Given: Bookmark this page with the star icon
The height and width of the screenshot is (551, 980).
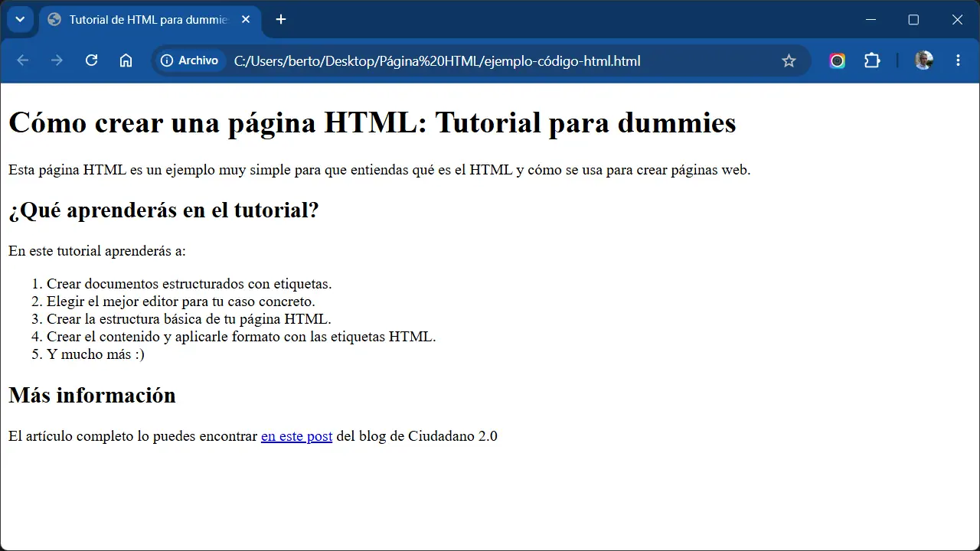Looking at the screenshot, I should coord(789,60).
